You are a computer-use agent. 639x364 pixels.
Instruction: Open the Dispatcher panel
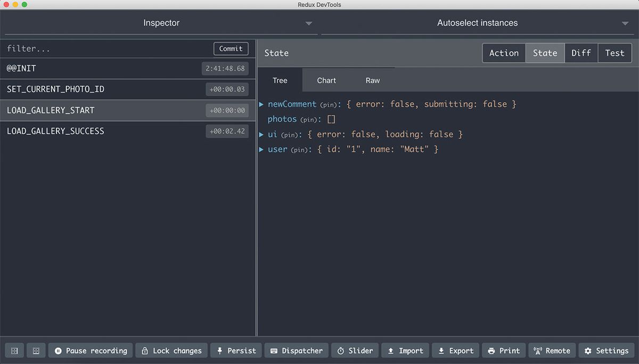tap(296, 350)
